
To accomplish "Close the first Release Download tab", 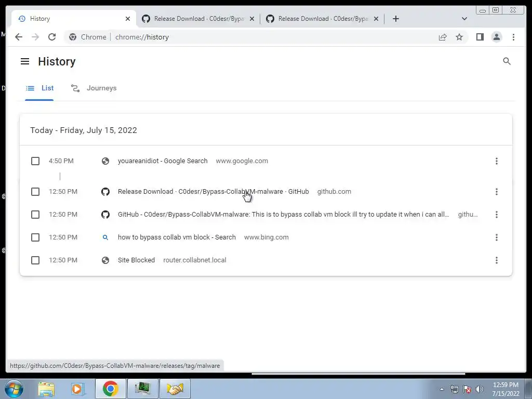I will tap(252, 19).
